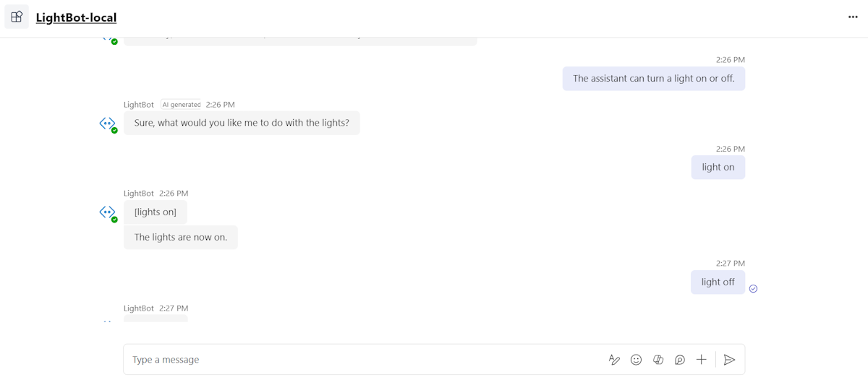The image size is (868, 380).
Task: Click the Copilot icon in compose box
Action: coord(658,360)
